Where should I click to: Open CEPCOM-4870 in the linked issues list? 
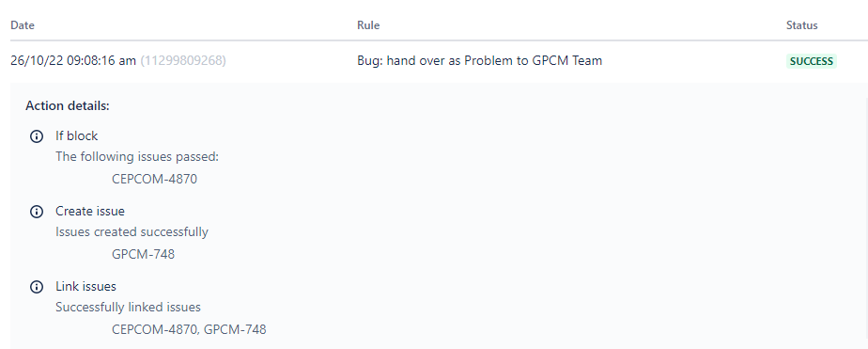154,329
